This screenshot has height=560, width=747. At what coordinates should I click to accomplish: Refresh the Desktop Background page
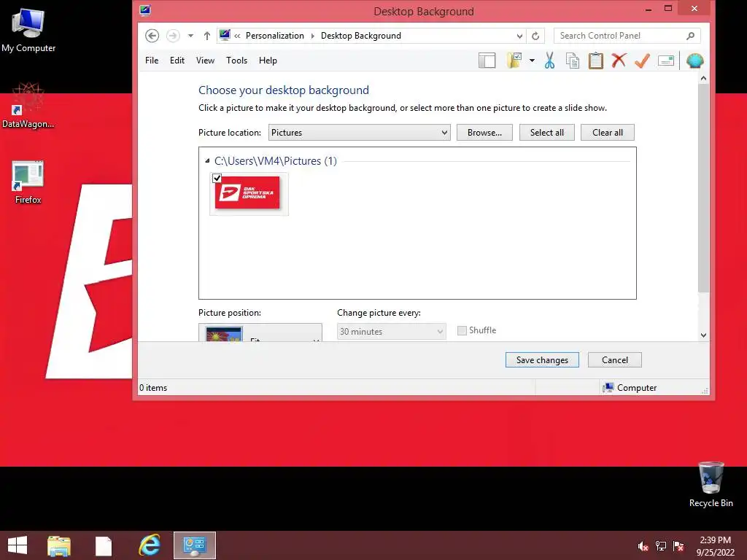click(x=535, y=36)
